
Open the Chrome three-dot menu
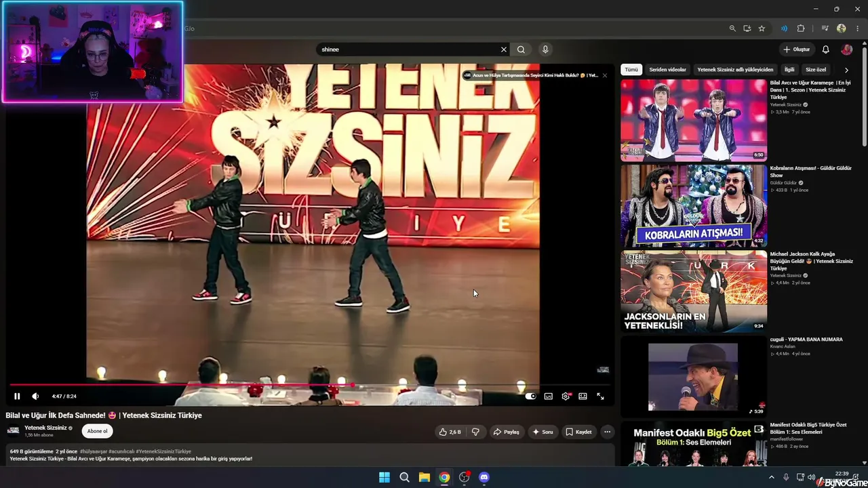point(857,28)
